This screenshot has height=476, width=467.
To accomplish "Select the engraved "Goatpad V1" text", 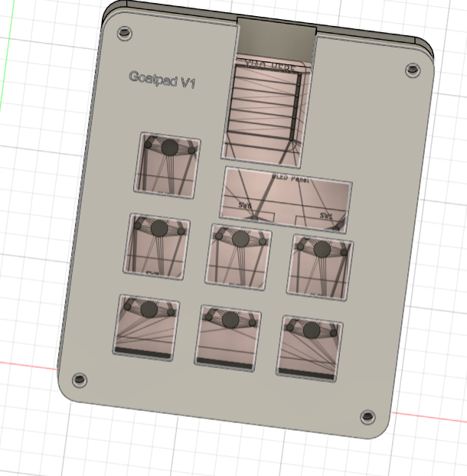I will 162,80.
